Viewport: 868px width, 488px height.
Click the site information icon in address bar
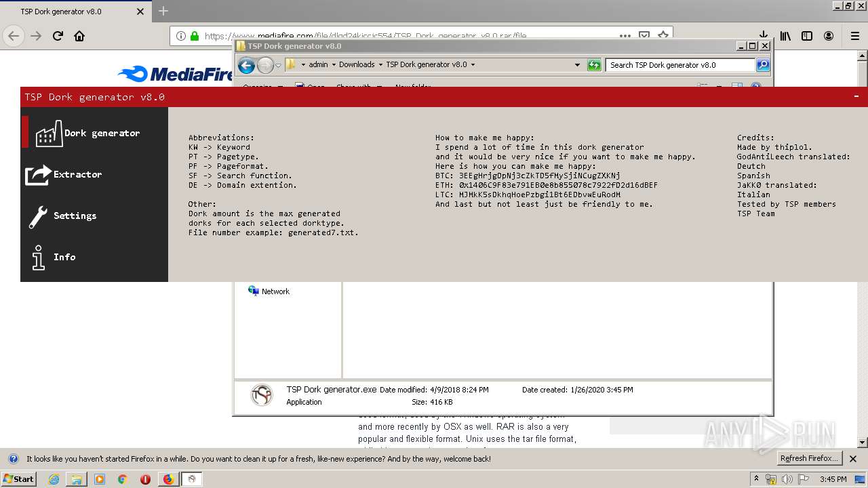click(x=181, y=36)
